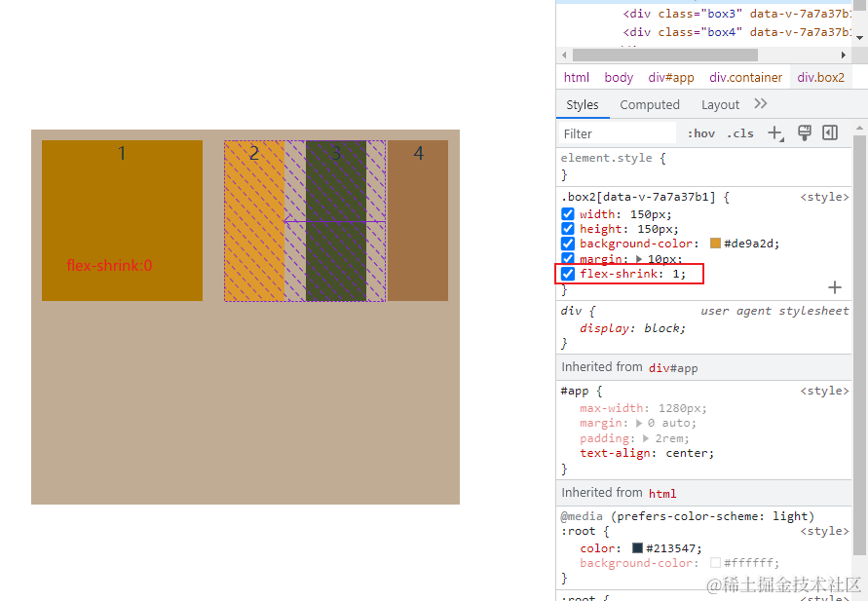Click the dark green box 3 in preview
The height and width of the screenshot is (601, 868).
pos(336,220)
